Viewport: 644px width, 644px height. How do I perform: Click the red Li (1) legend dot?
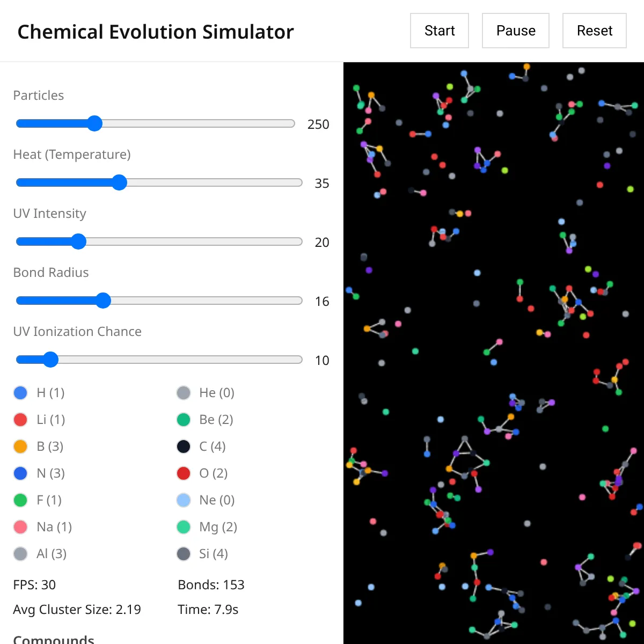(x=20, y=420)
